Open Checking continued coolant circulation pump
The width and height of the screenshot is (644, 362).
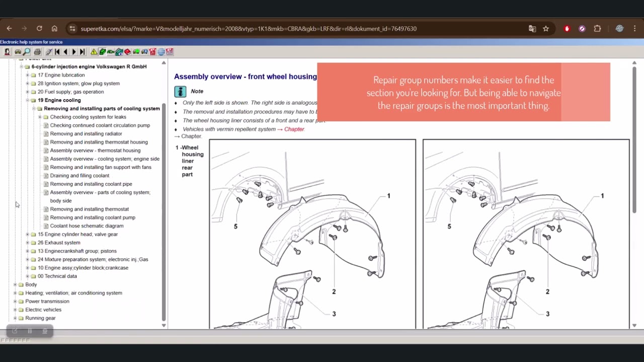point(100,125)
